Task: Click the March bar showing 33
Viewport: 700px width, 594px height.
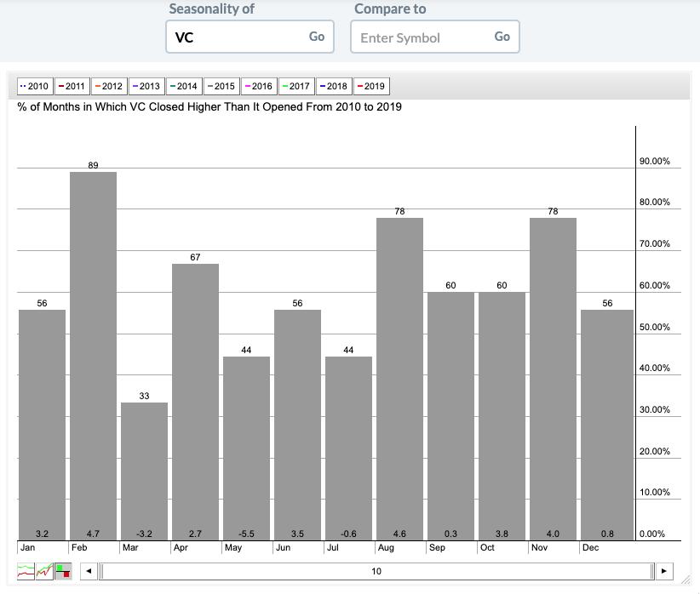Action: tap(144, 471)
